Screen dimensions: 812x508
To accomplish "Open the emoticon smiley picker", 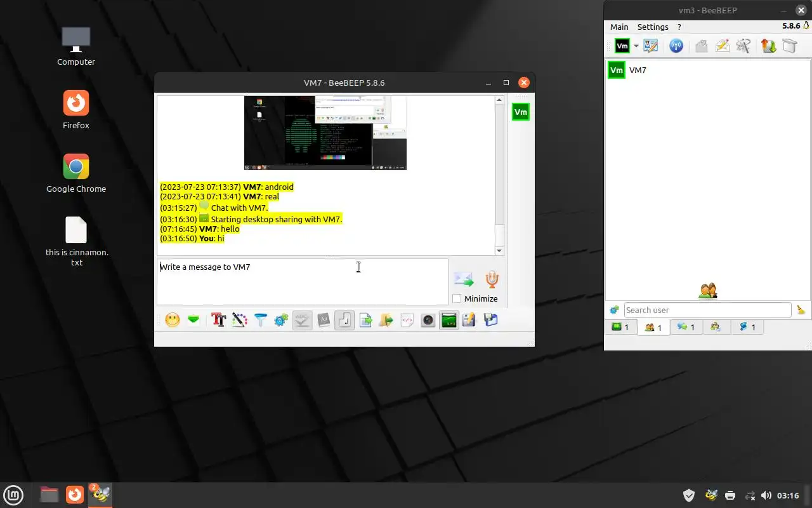I will click(x=173, y=320).
